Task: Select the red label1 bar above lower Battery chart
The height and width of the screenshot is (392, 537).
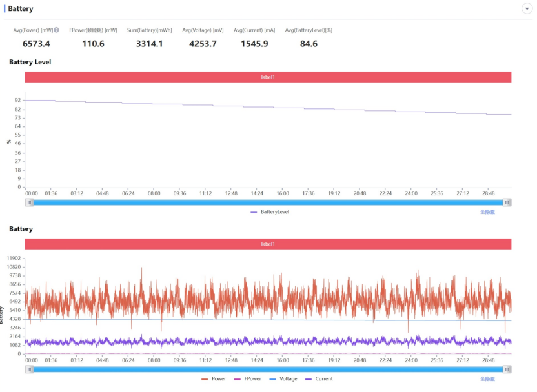Action: 268,244
